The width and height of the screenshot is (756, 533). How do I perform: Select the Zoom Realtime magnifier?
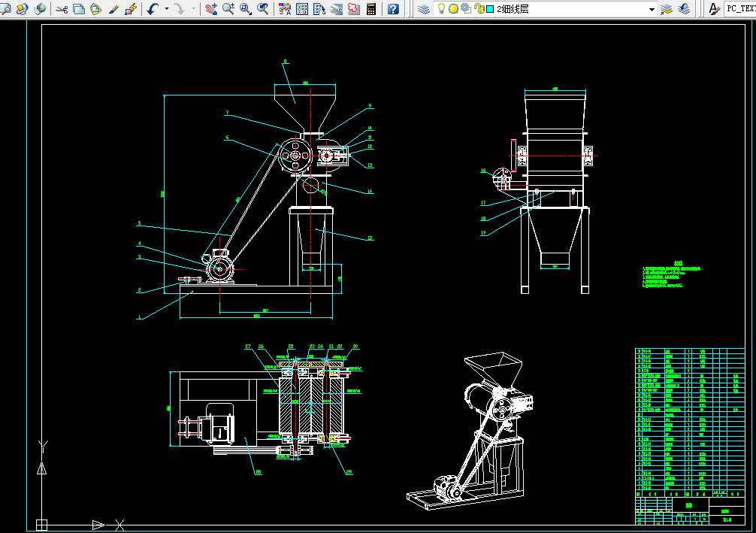click(x=228, y=9)
